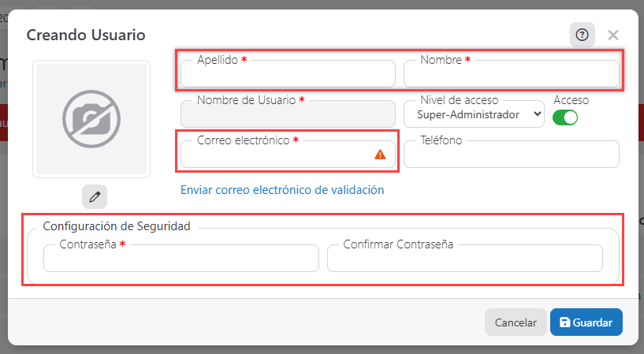The image size is (644, 354).
Task: Click Enviar correo electrónico de validación link
Action: coord(282,190)
